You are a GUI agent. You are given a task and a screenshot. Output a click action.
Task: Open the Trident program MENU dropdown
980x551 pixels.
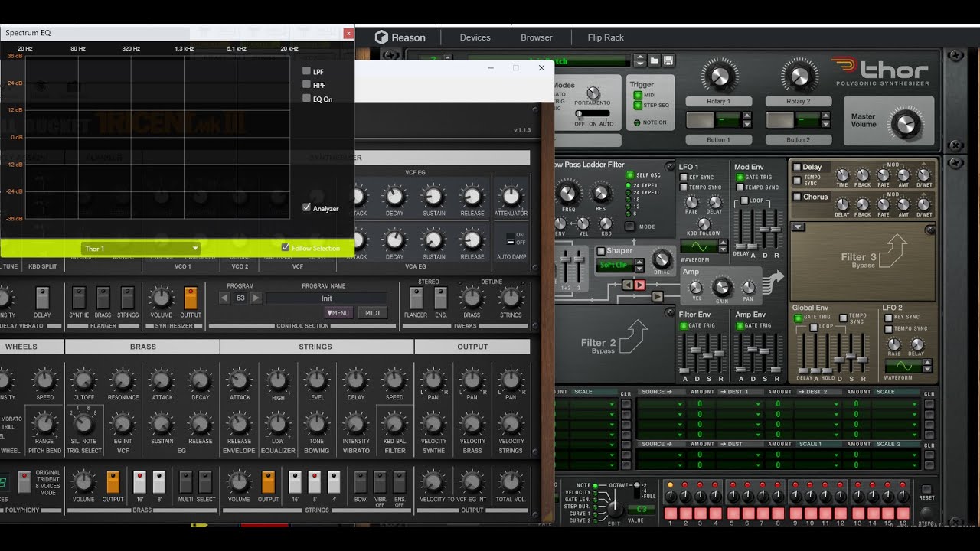(x=338, y=312)
